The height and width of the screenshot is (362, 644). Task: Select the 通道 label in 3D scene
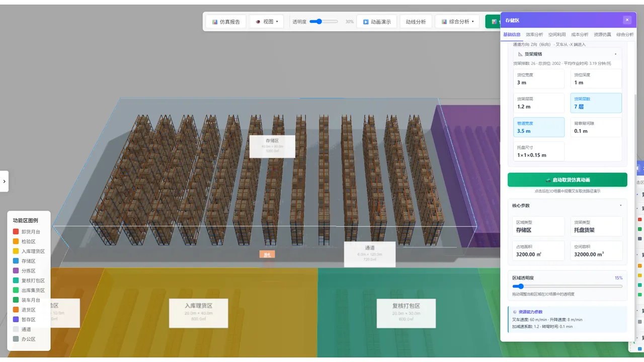coord(370,254)
